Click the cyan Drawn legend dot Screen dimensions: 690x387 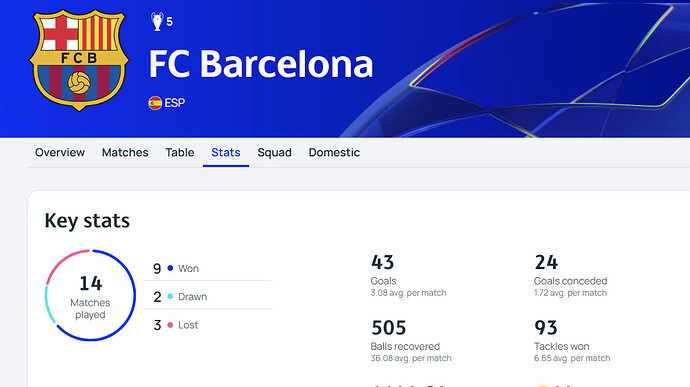[170, 296]
